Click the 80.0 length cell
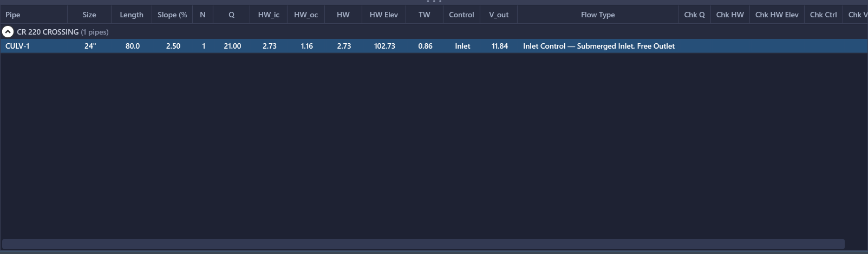 pyautogui.click(x=133, y=46)
